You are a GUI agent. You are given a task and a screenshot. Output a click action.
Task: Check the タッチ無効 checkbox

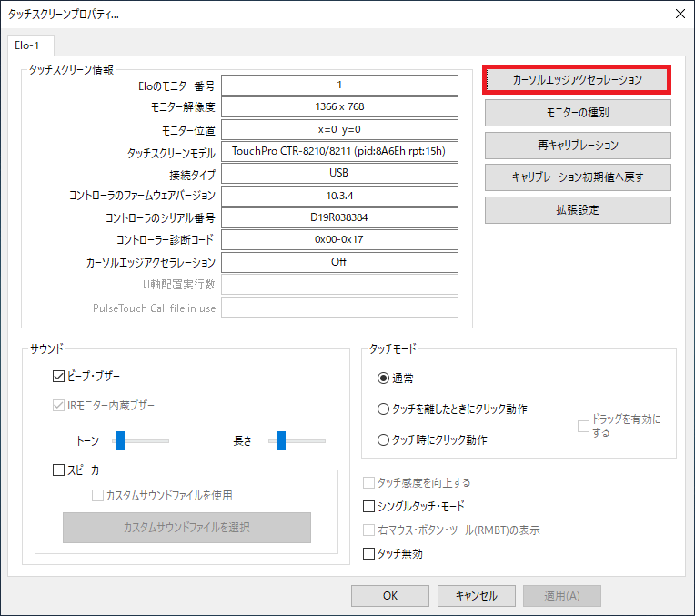(x=369, y=553)
